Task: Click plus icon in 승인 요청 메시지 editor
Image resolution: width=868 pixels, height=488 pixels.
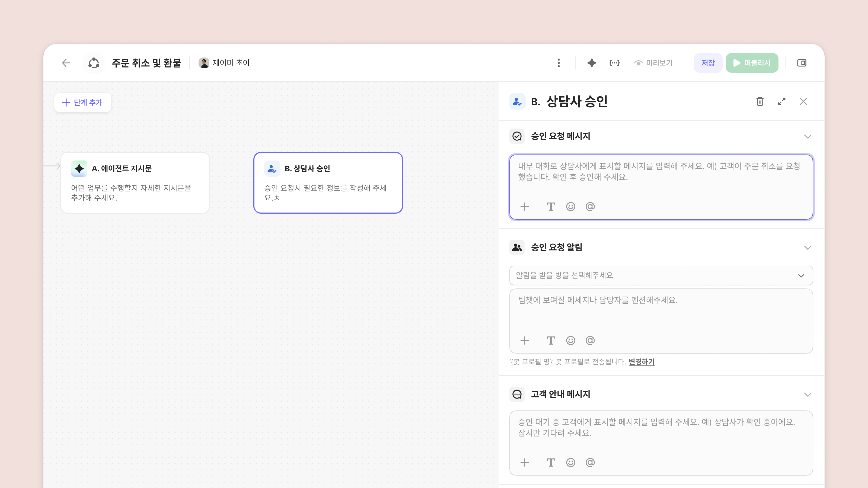Action: [525, 206]
